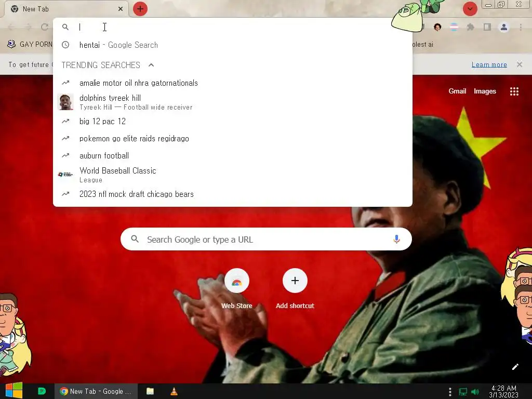Choose the World Baseball Classic suggestion

233,175
